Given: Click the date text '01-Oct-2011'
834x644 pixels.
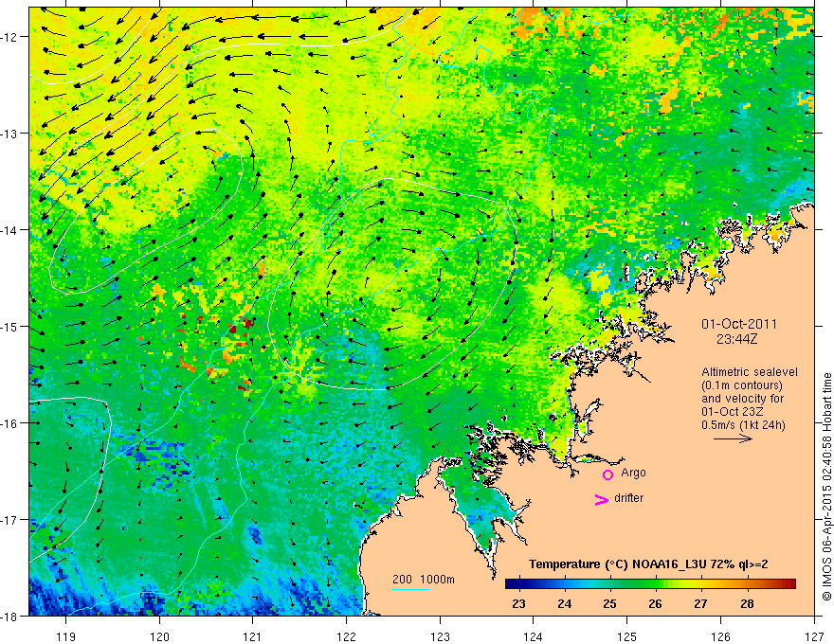Looking at the screenshot, I should 739,324.
